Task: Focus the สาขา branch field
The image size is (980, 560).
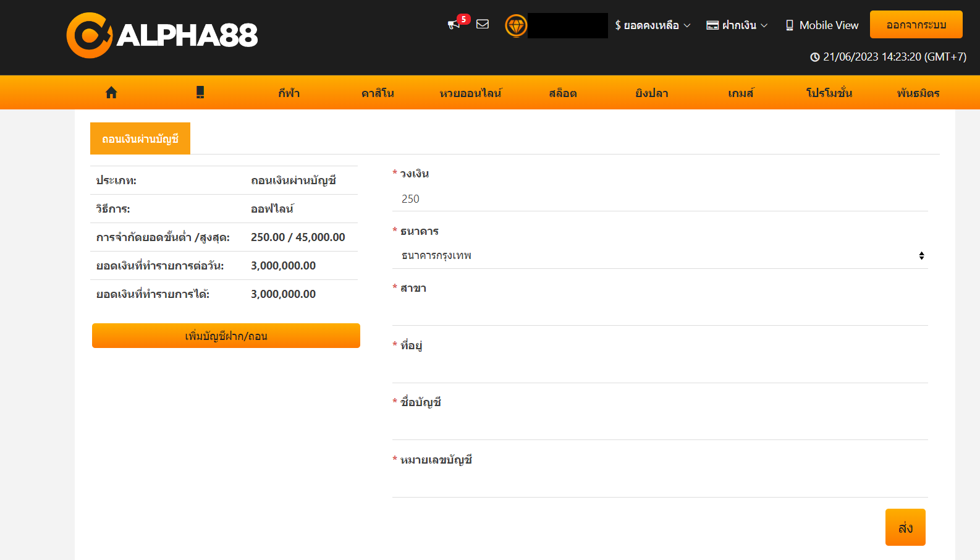Action: click(x=660, y=313)
